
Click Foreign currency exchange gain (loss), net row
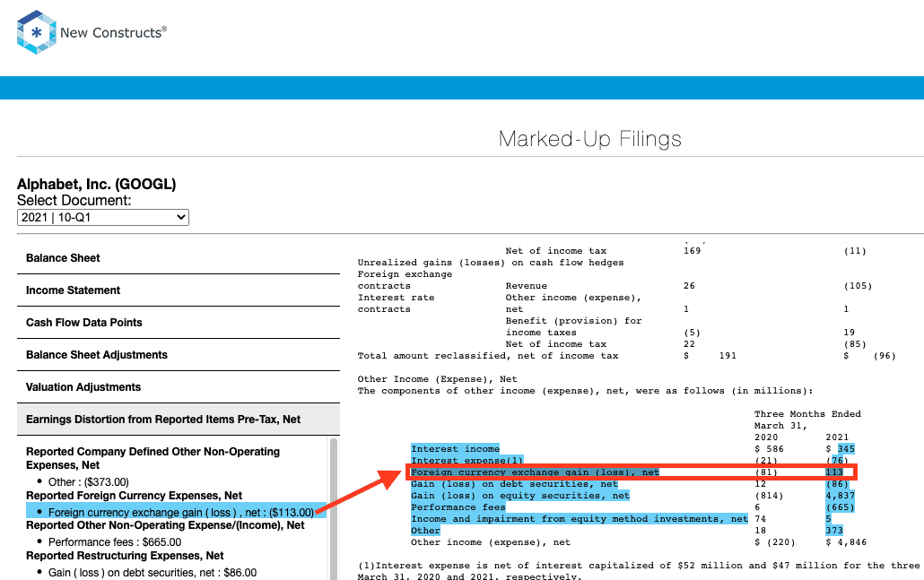pos(631,472)
